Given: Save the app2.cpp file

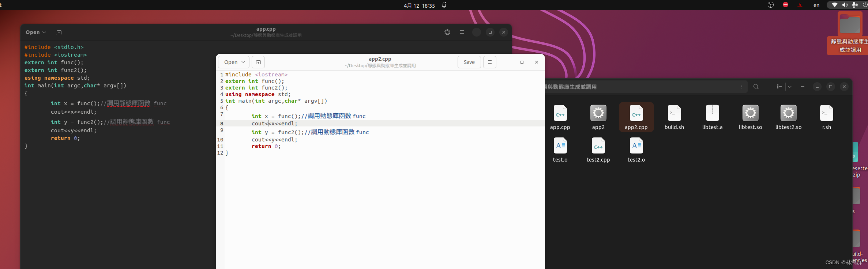Looking at the screenshot, I should 469,62.
